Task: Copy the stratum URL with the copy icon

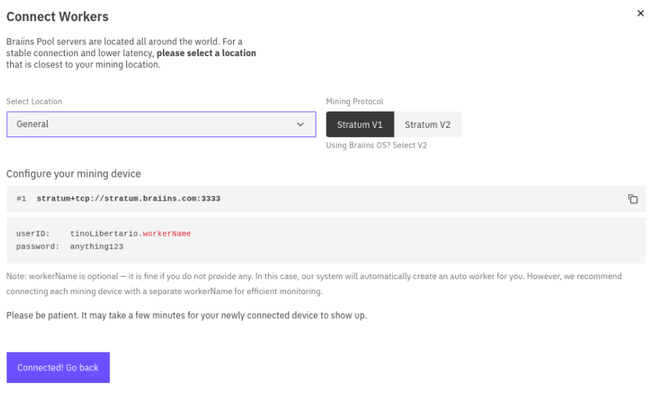Action: pos(632,199)
